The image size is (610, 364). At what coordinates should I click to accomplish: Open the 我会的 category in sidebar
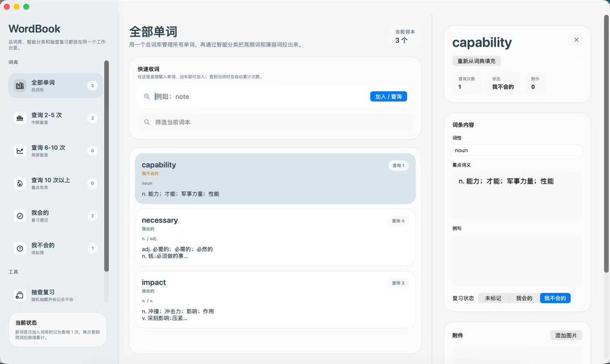coord(55,216)
